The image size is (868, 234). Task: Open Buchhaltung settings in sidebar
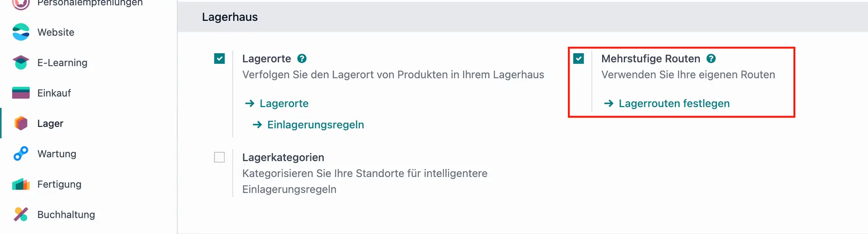(x=66, y=215)
